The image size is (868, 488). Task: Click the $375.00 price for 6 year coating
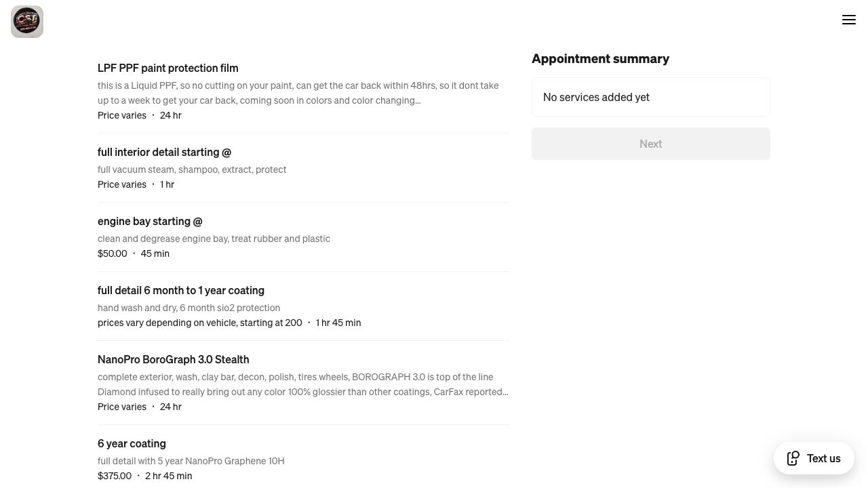coord(115,476)
